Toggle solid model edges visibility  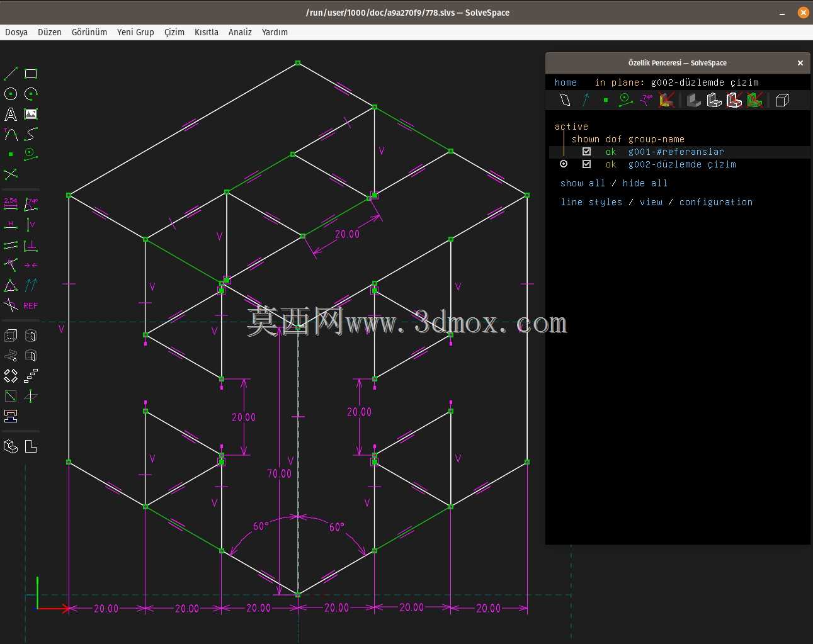coord(714,99)
